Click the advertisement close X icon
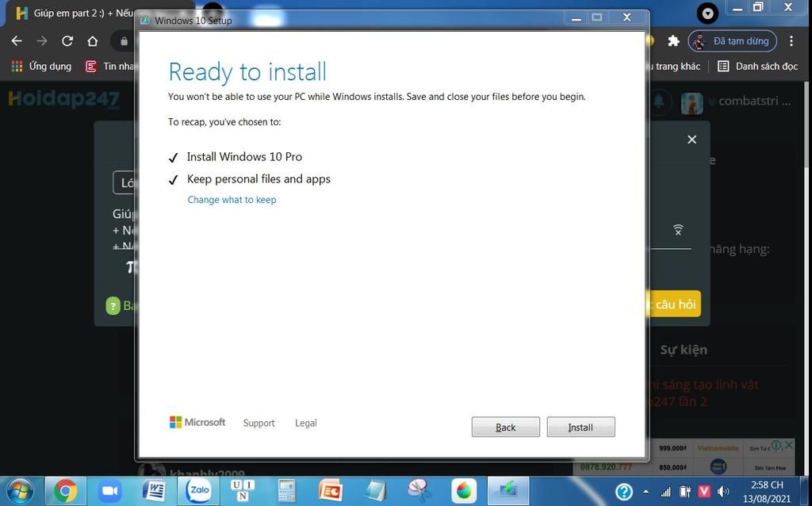 [x=788, y=445]
